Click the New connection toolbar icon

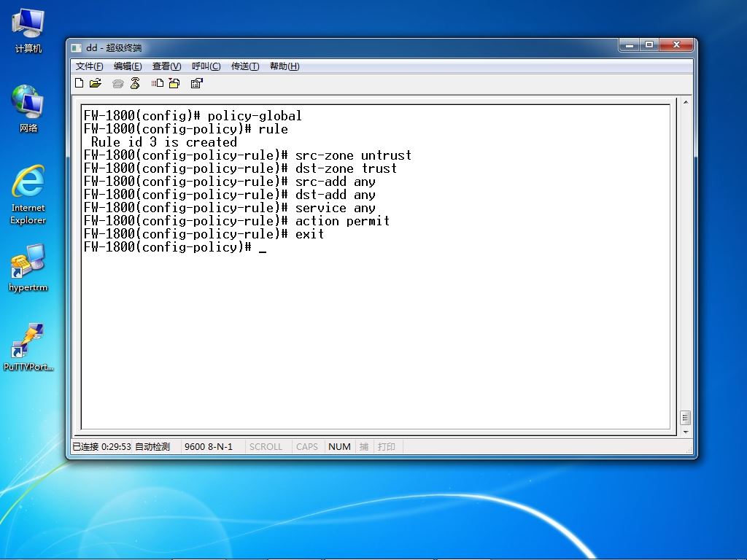pyautogui.click(x=80, y=83)
